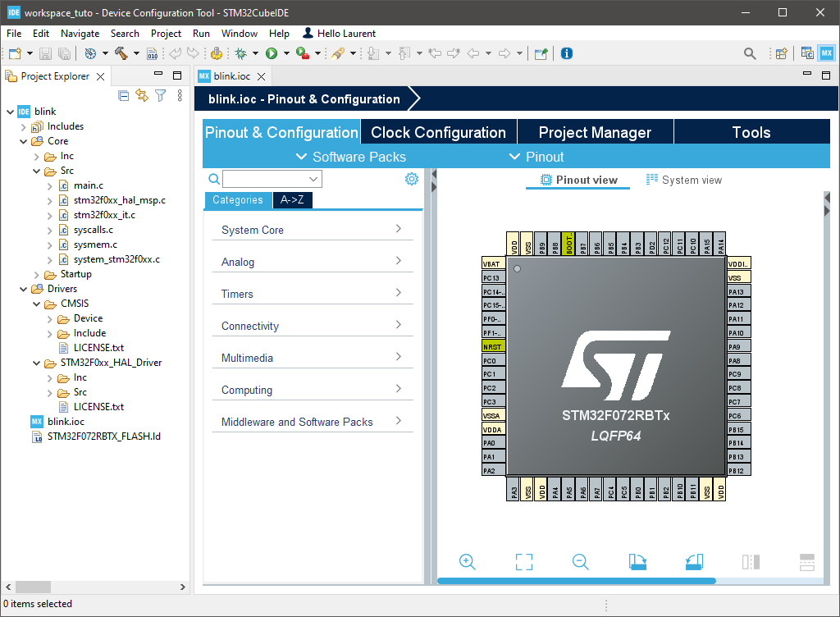Select the Pinout view button

tap(578, 180)
